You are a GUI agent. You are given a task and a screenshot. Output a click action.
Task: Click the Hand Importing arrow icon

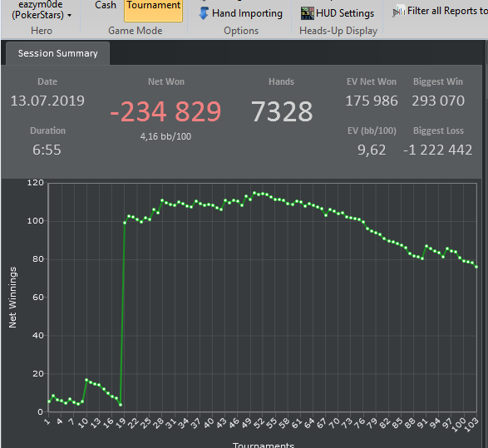[204, 13]
